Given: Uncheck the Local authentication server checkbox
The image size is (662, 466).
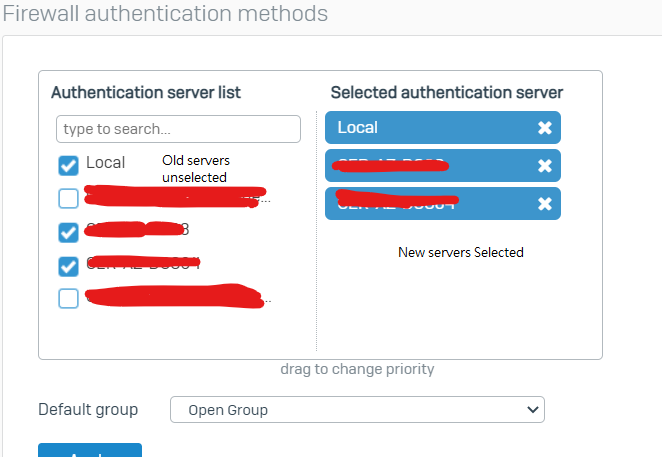Looking at the screenshot, I should click(68, 165).
